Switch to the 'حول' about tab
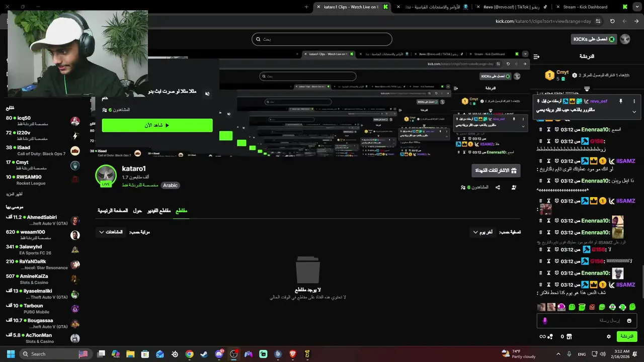Image resolution: width=644 pixels, height=362 pixels. (137, 211)
